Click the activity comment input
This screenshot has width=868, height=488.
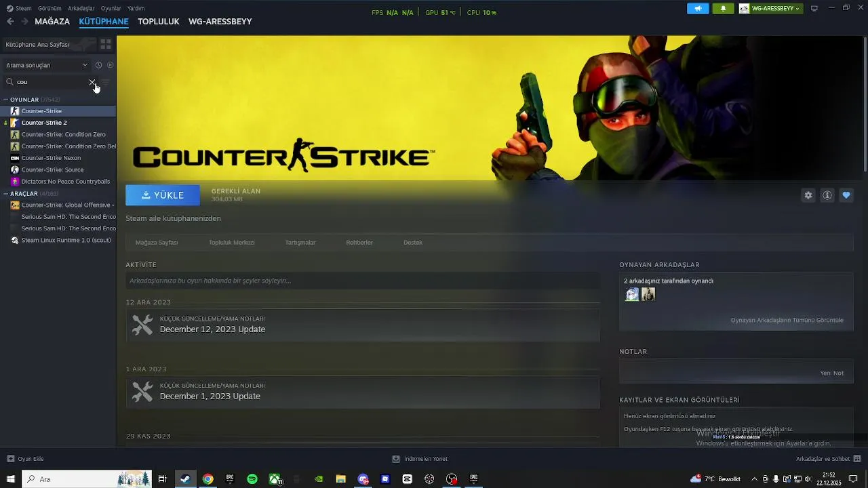[x=363, y=281]
